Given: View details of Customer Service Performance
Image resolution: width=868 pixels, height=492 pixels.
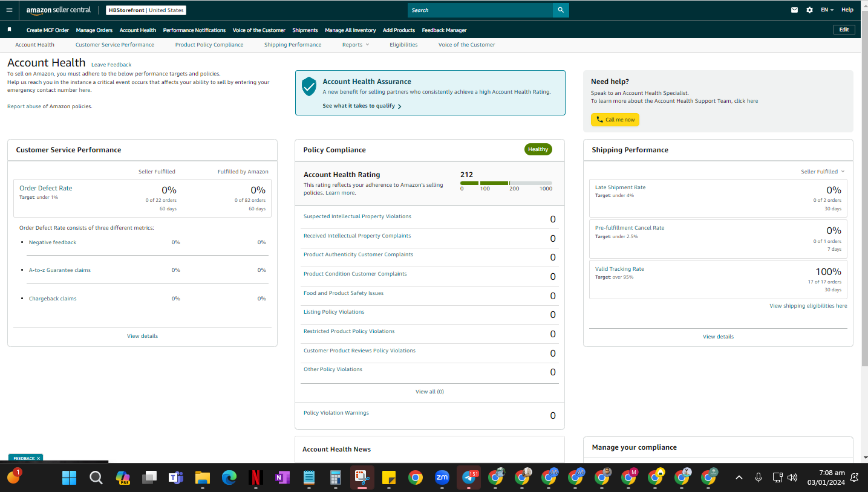Looking at the screenshot, I should coord(143,336).
